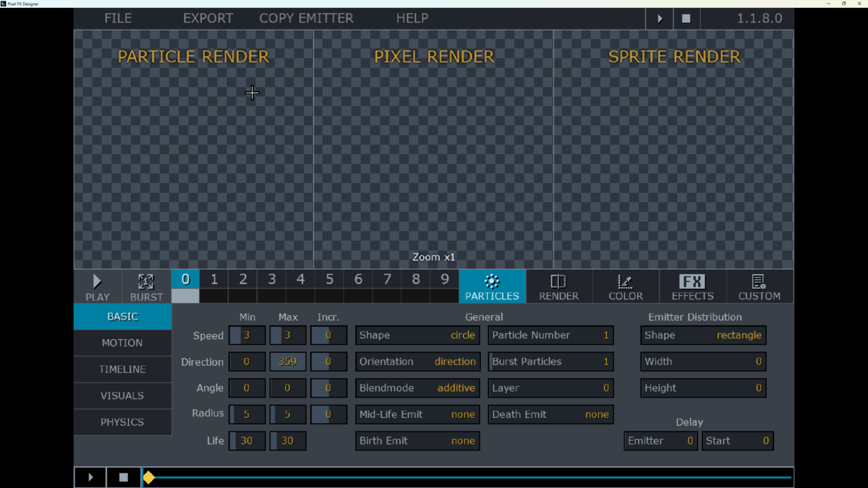
Task: Select emitter slot 6
Action: point(358,280)
